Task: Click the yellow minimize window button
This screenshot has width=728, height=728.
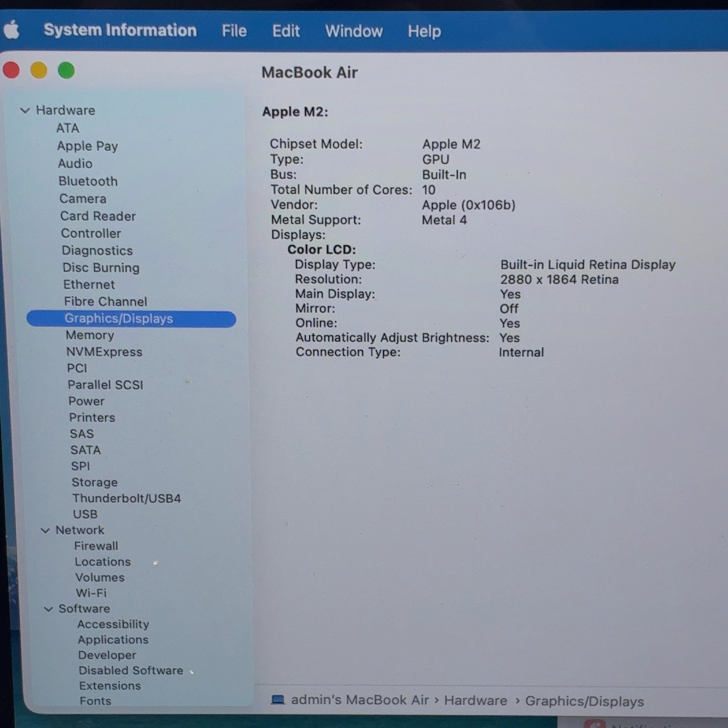Action: 39,70
